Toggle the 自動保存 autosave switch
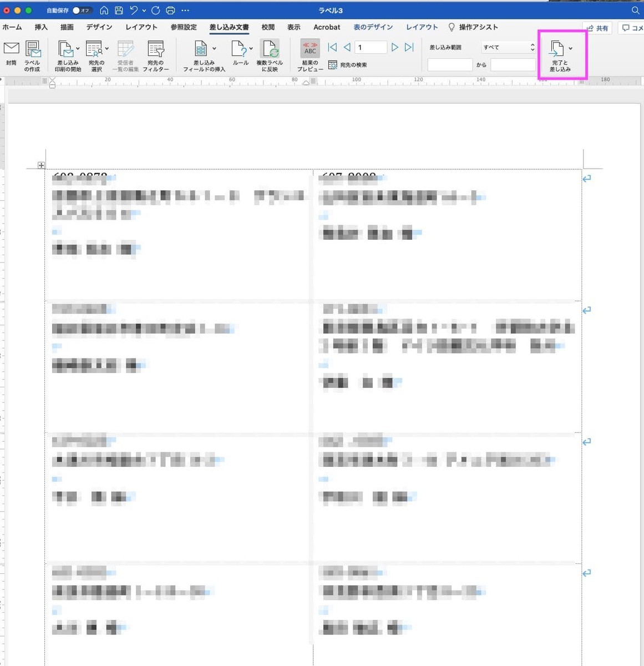 click(82, 11)
